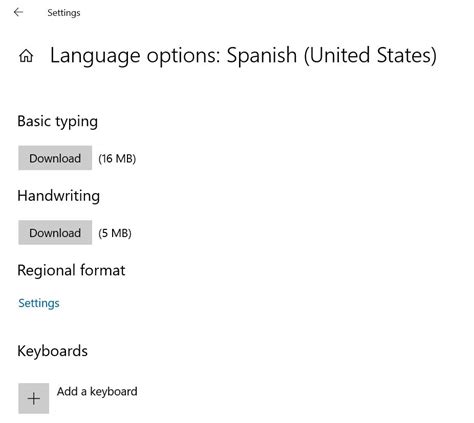This screenshot has height=423, width=474.
Task: Return to previous Settings page
Action: 18,12
